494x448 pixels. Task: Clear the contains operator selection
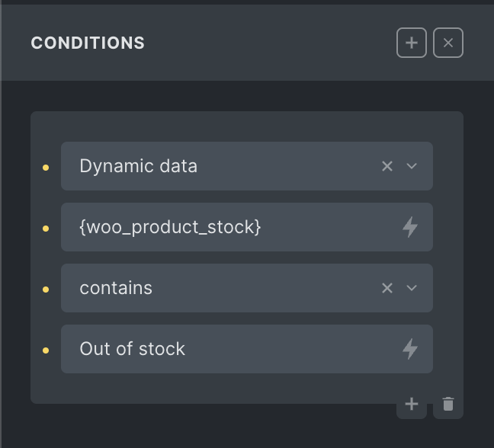tap(387, 288)
